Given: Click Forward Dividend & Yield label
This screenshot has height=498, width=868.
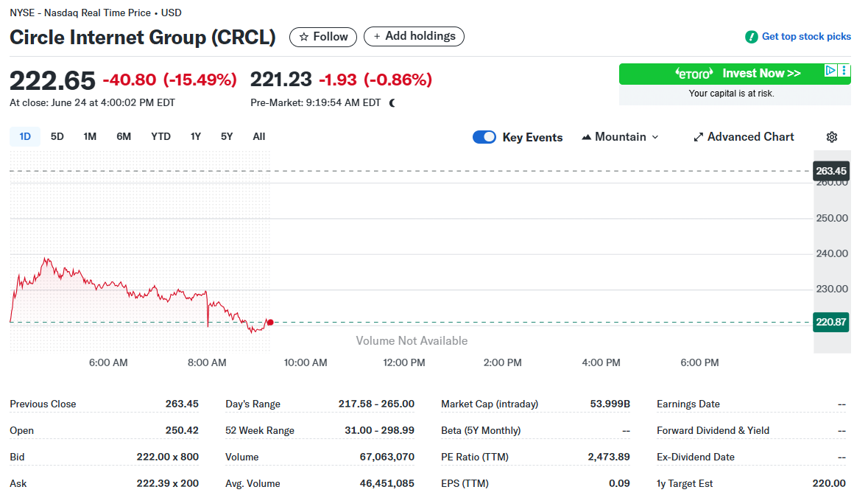Looking at the screenshot, I should point(713,430).
